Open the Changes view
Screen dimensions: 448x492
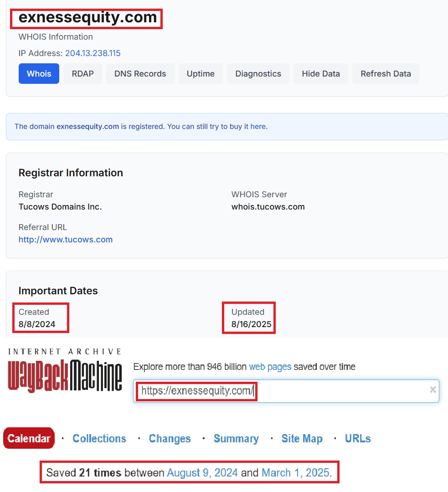coord(170,439)
